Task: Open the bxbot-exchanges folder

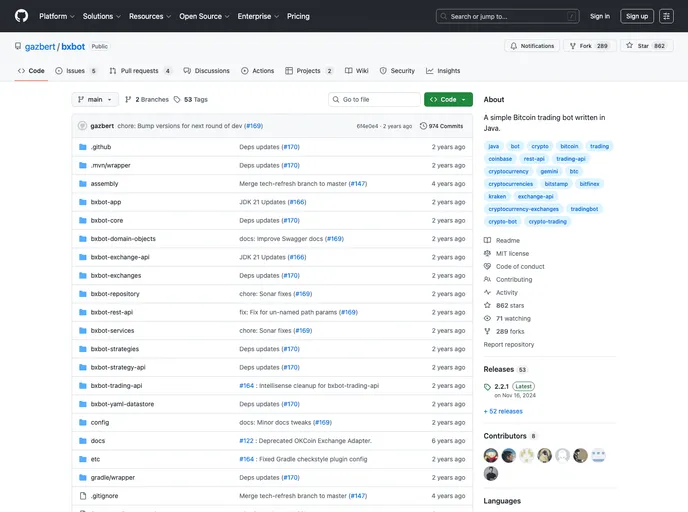Action: [x=116, y=276]
